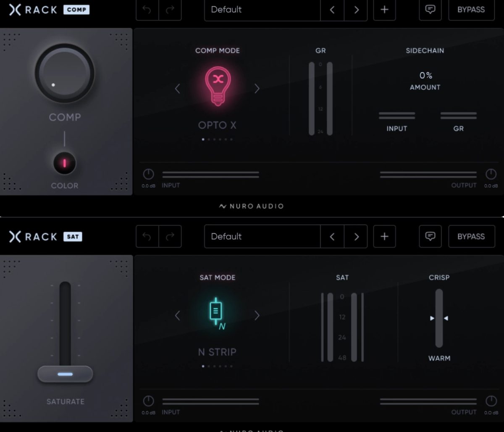Click the N STRIP mode label

217,352
